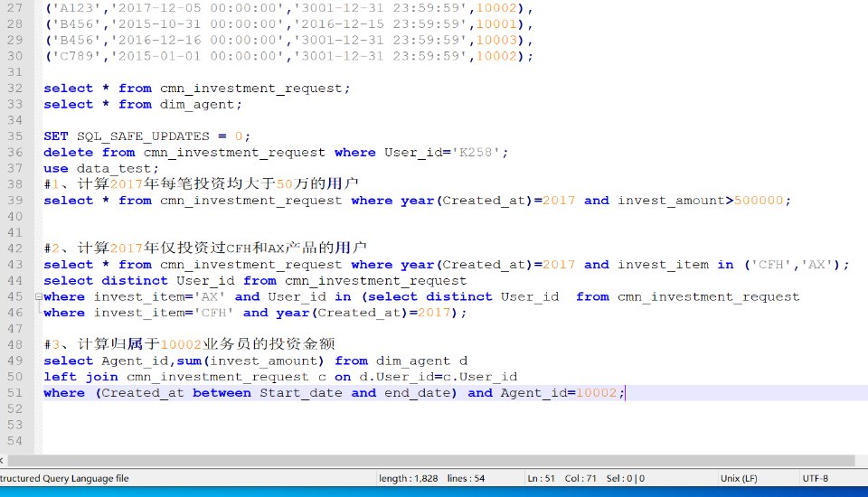This screenshot has height=497, width=868.
Task: Click 'SQL_SAFE_UPDATES' on line 35
Action: pos(143,136)
